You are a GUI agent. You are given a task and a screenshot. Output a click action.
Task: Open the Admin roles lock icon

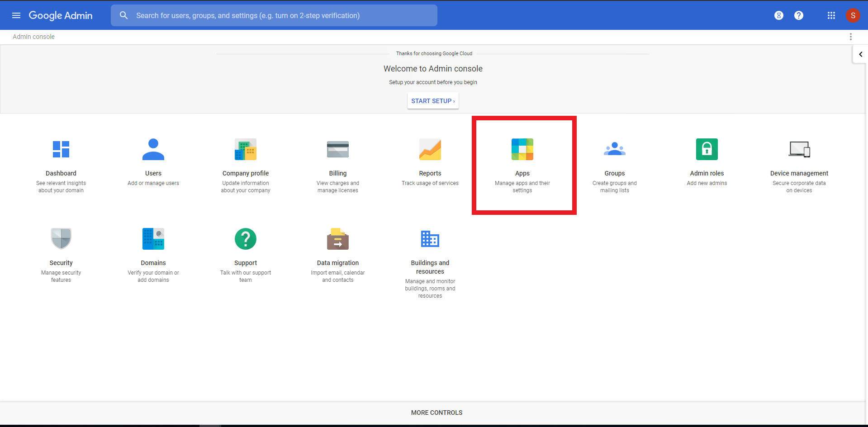tap(707, 149)
